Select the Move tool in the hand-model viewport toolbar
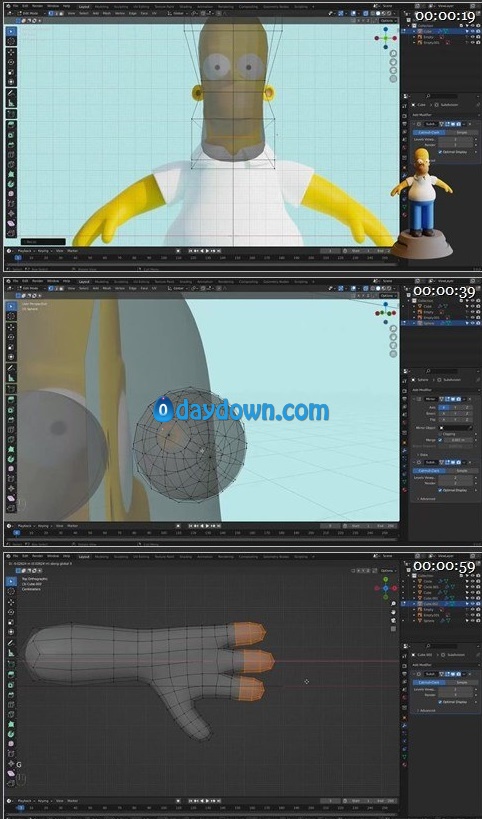The height and width of the screenshot is (819, 482). pos(11,602)
